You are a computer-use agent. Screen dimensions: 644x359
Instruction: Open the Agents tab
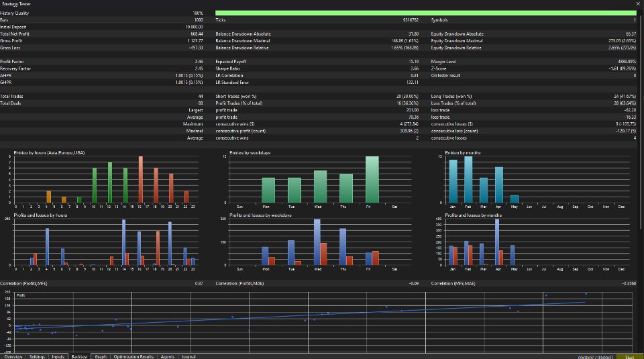[167, 356]
